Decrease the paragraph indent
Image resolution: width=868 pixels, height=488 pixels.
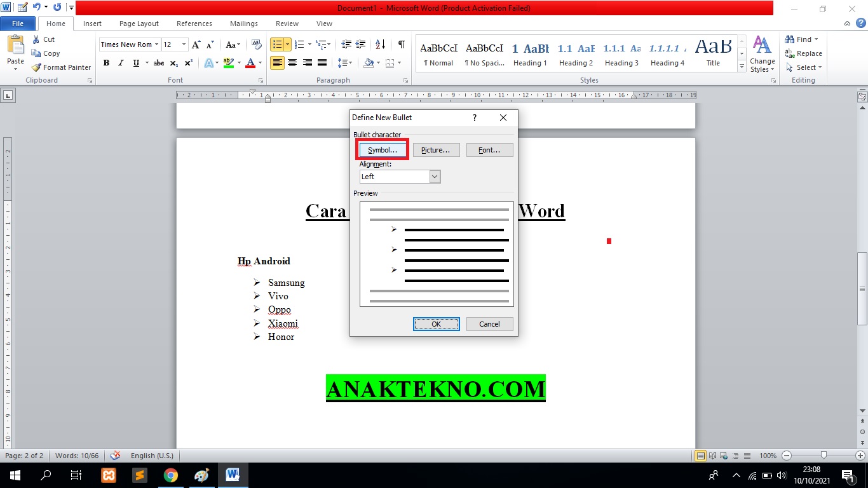coord(346,44)
